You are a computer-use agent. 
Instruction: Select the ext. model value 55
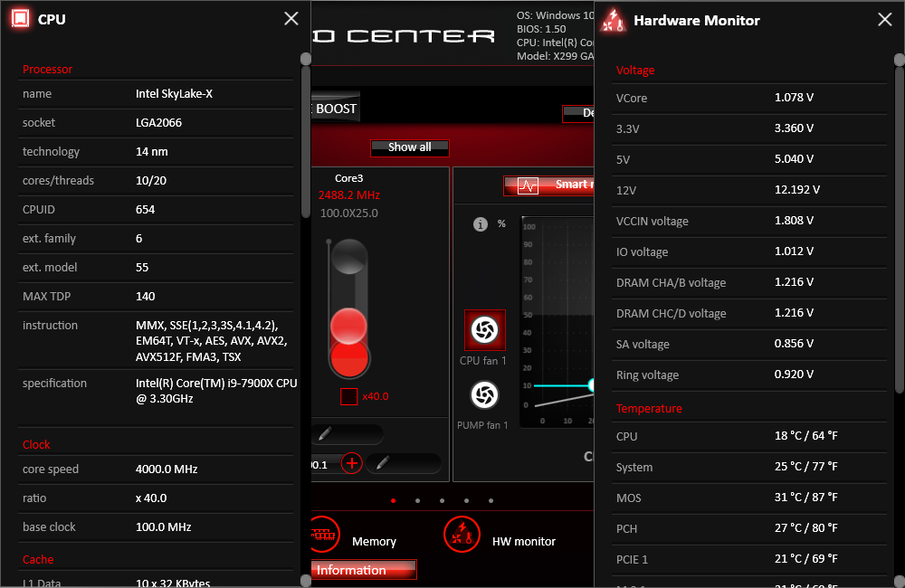142,267
